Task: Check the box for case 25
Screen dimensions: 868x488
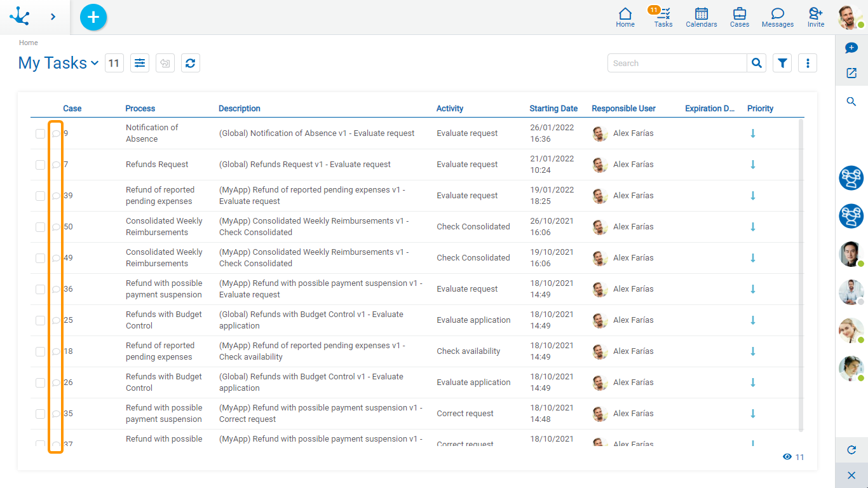Action: click(40, 320)
